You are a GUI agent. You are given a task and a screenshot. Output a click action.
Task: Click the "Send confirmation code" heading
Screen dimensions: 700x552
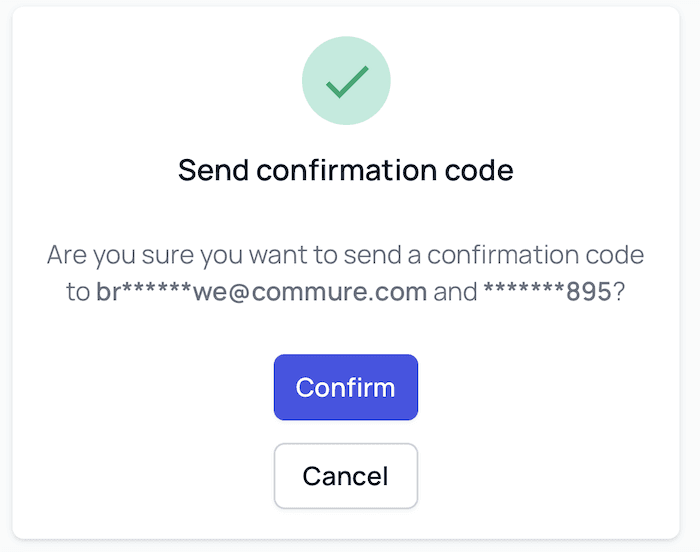pyautogui.click(x=346, y=170)
